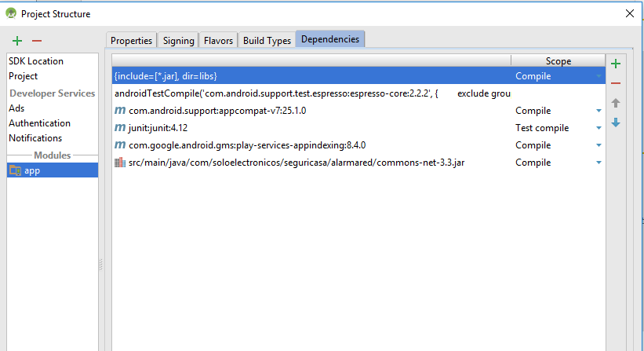The height and width of the screenshot is (351, 644).
Task: Click the green add dependency plus icon
Action: 616,64
